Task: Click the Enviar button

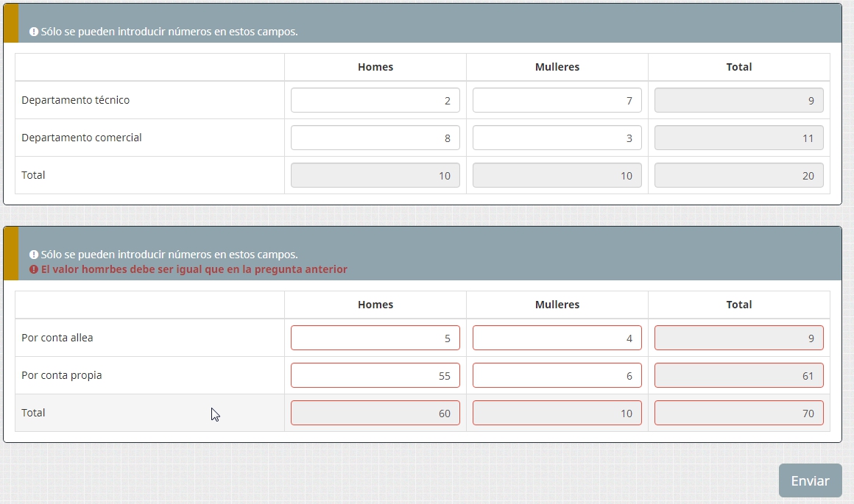Action: (810, 480)
